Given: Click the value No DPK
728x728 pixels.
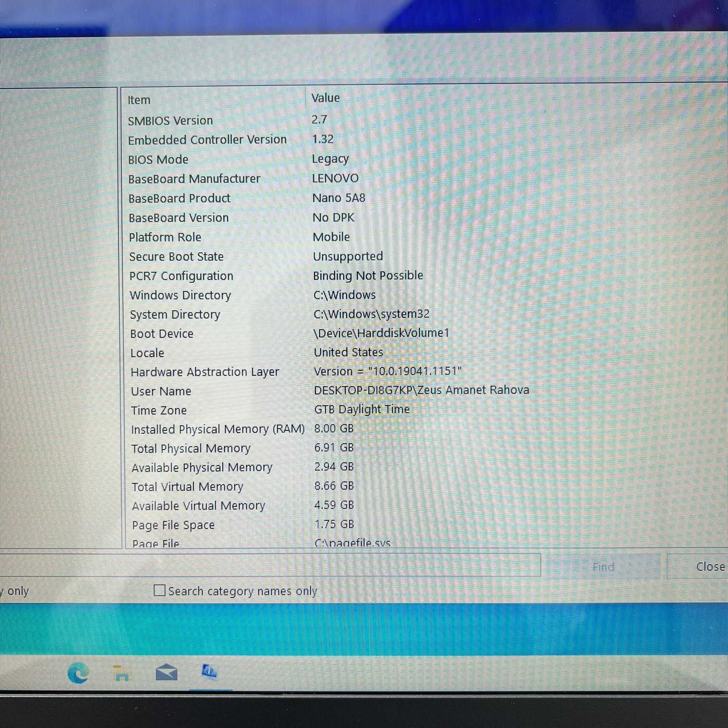Looking at the screenshot, I should (x=333, y=218).
